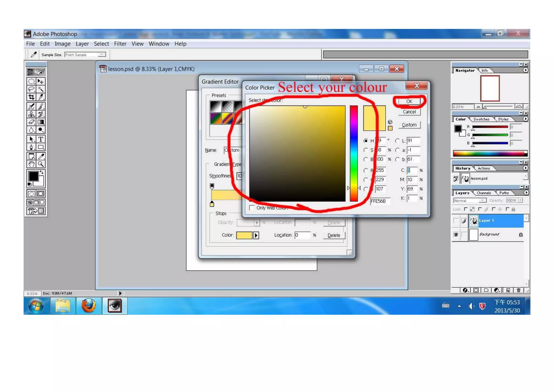Hide the Background layer eye icon
This screenshot has width=554, height=392.
(x=456, y=235)
